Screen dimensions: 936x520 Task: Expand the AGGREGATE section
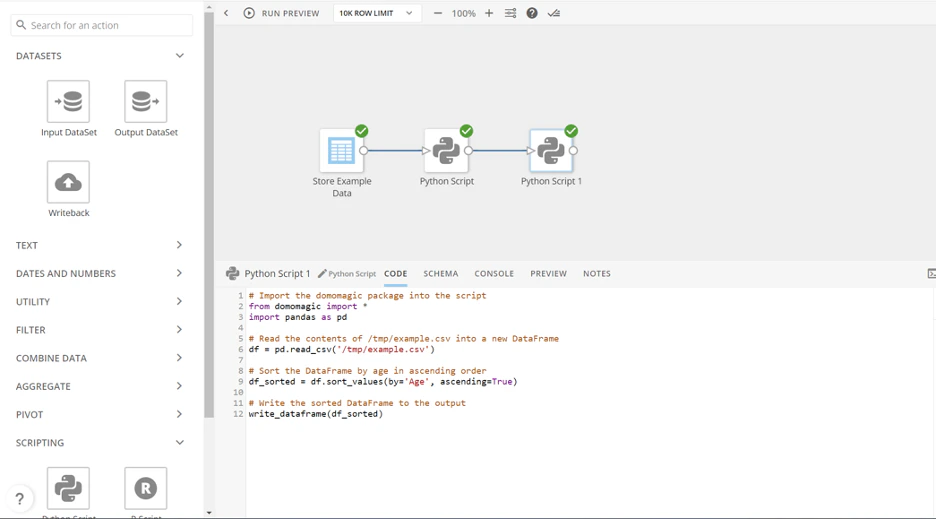coord(179,386)
